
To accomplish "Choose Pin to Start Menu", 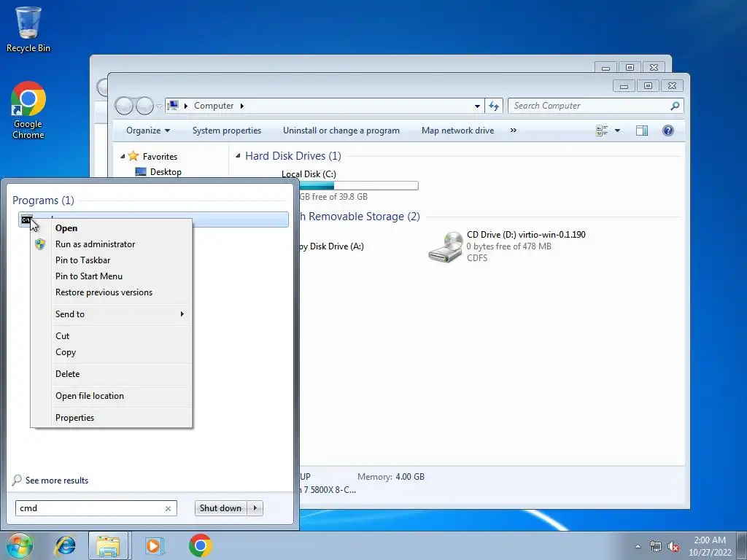I will (x=112, y=276).
